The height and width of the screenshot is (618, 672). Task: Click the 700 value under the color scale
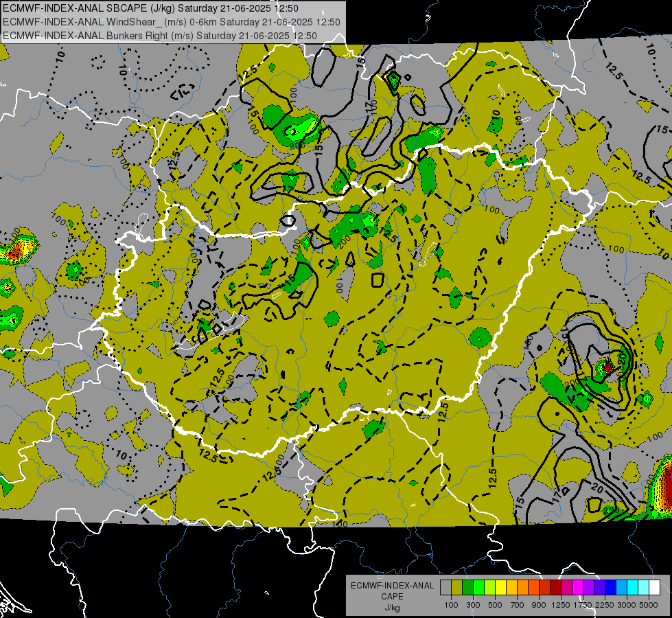(518, 605)
